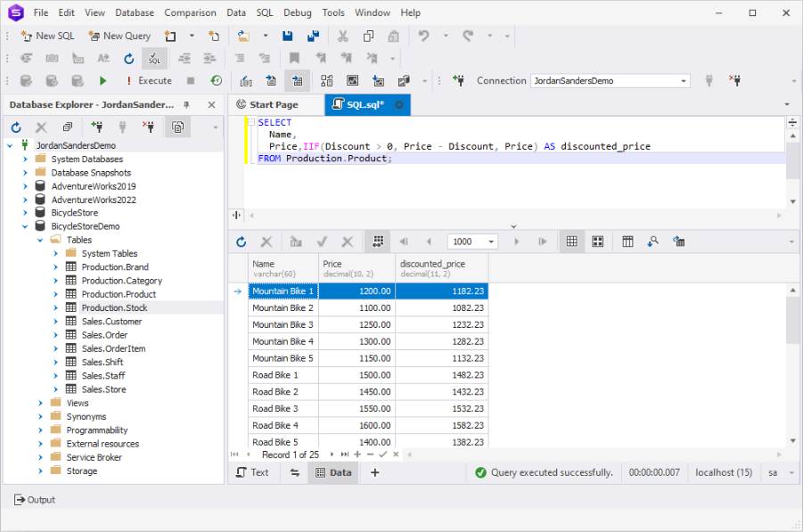Image resolution: width=803 pixels, height=532 pixels.
Task: Click the new connection plug icon in Database Explorer
Action: tap(96, 127)
